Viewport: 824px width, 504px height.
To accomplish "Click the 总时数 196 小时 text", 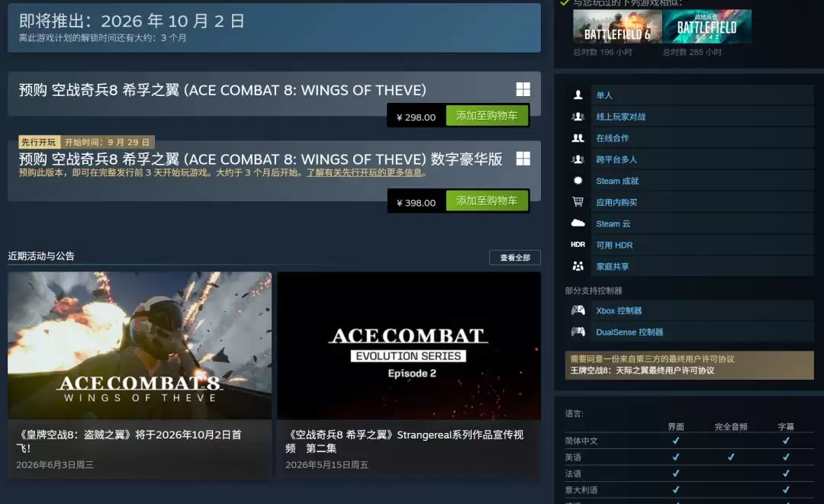I will tap(603, 52).
